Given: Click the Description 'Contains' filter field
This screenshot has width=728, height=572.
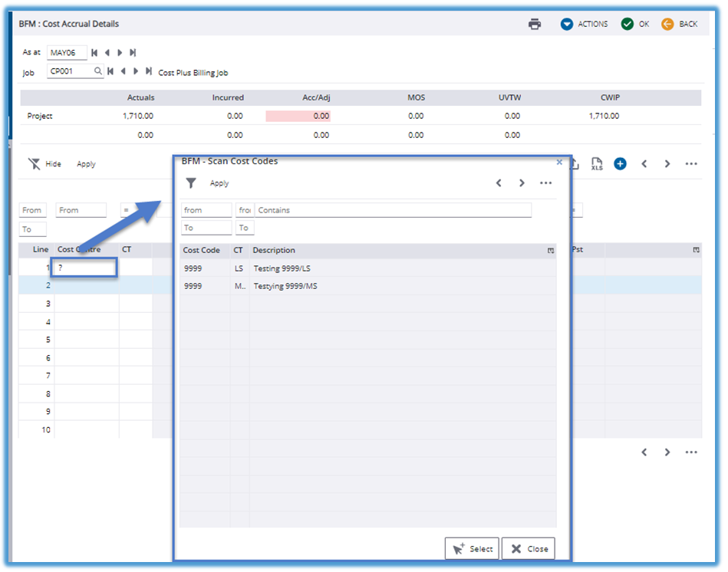Looking at the screenshot, I should (x=393, y=210).
